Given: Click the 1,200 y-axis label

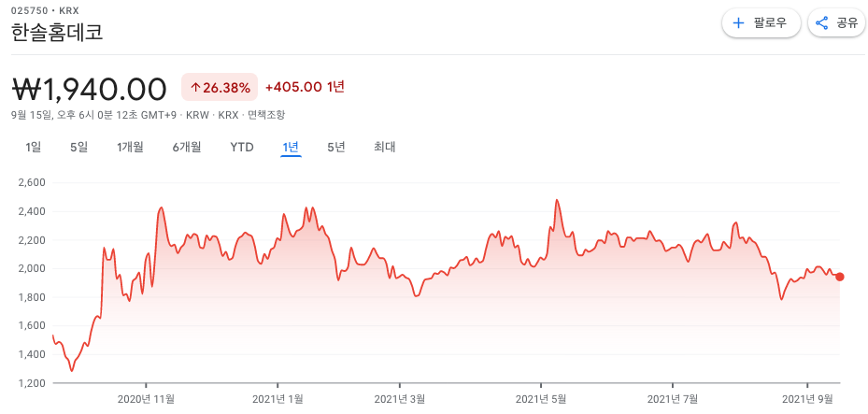Looking at the screenshot, I should coord(32,383).
